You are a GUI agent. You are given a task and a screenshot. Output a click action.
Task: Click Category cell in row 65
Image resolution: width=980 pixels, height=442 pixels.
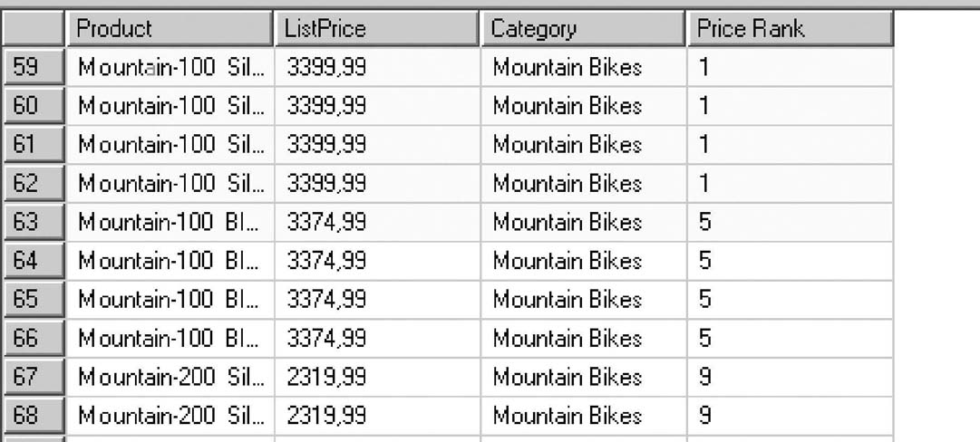tap(584, 299)
